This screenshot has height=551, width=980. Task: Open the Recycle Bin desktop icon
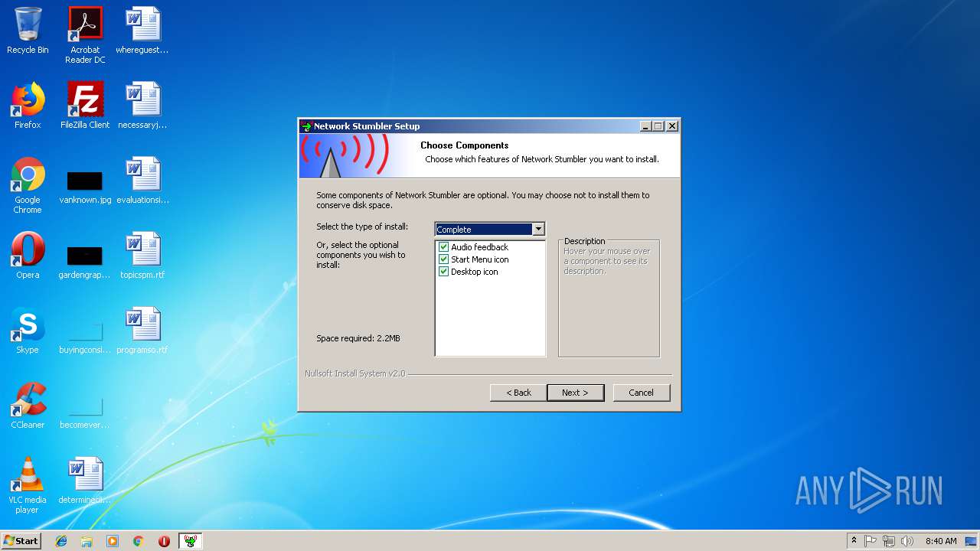(x=28, y=31)
